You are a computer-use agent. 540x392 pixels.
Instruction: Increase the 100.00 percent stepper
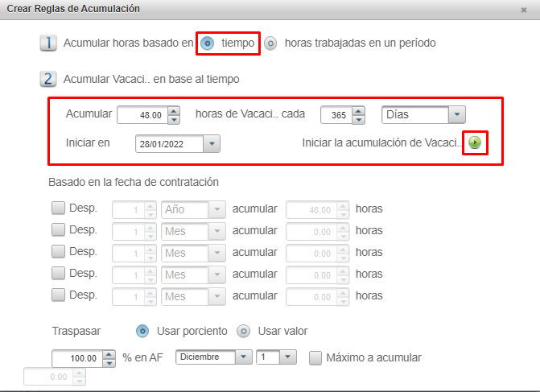click(109, 354)
